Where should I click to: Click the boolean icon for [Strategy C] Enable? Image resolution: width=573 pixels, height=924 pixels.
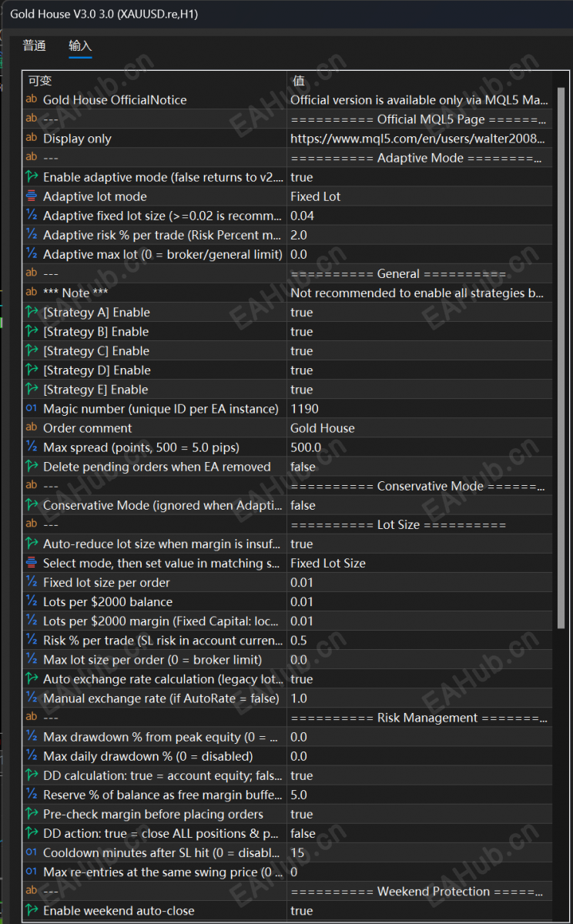32,350
